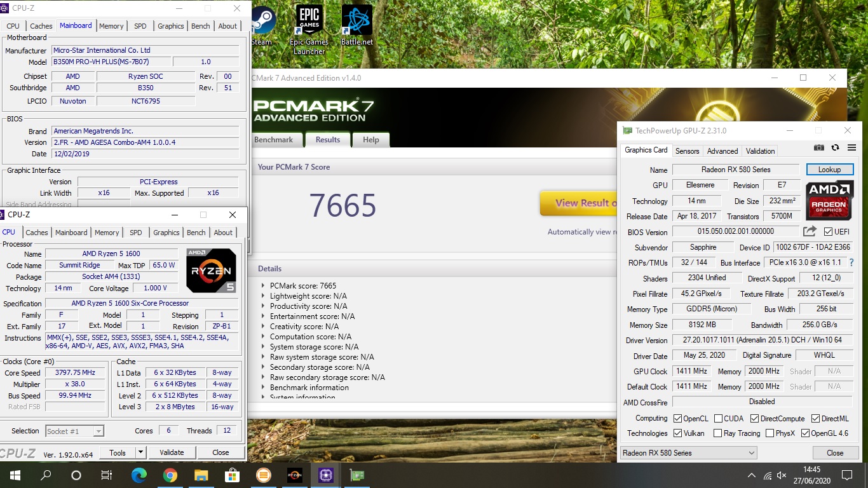
Task: Open the CPU-Z Tools dropdown arrow
Action: coord(141,452)
